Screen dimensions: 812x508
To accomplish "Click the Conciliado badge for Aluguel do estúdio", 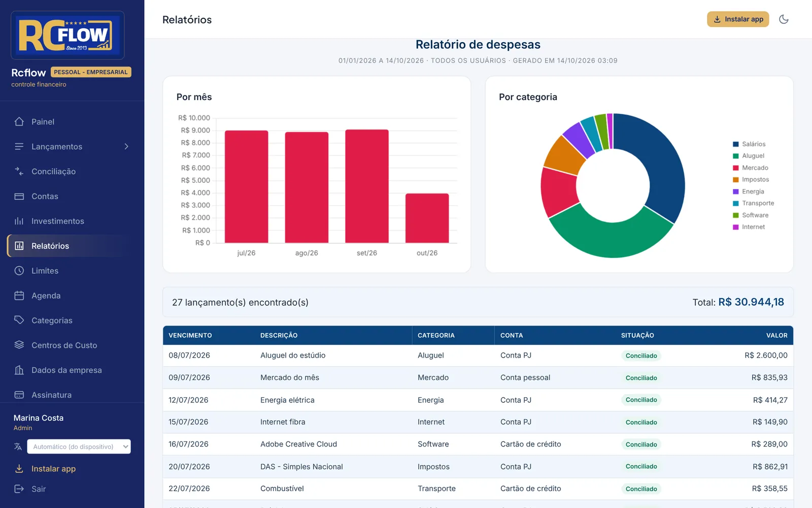I will 641,356.
